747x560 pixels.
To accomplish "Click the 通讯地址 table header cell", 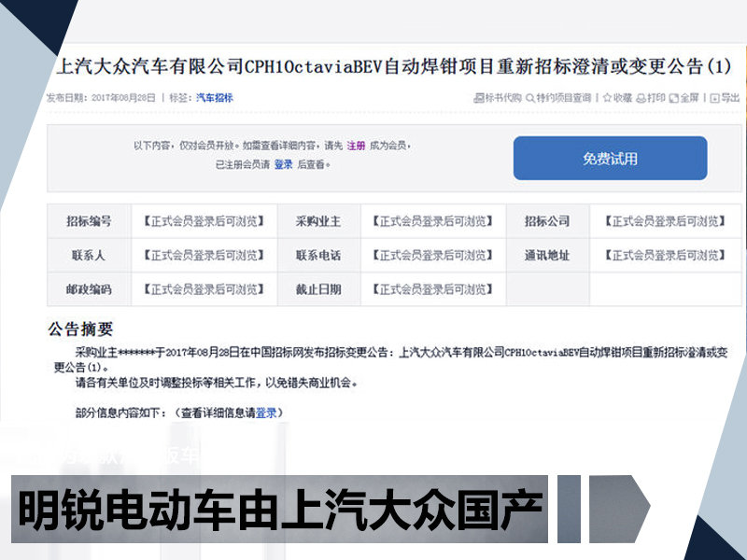I will pyautogui.click(x=548, y=255).
